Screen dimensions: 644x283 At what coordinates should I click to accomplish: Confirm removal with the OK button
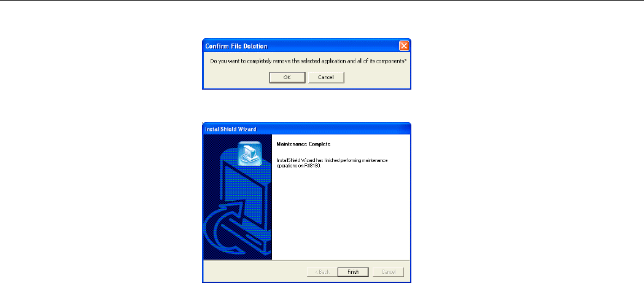click(x=287, y=77)
